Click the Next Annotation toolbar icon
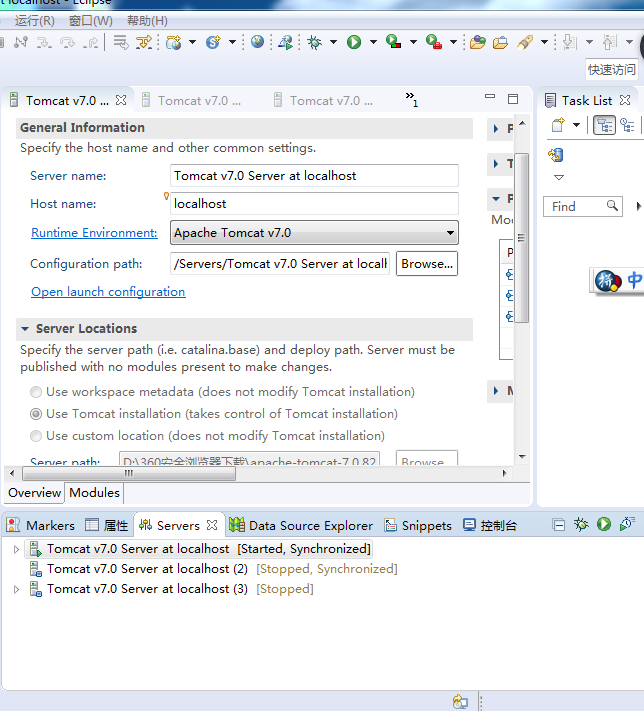644x711 pixels. point(570,42)
